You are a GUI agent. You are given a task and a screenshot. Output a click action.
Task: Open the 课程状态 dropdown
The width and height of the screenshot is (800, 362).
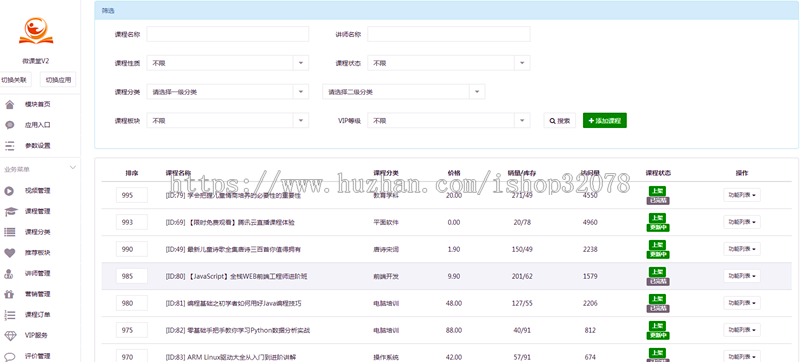[448, 63]
